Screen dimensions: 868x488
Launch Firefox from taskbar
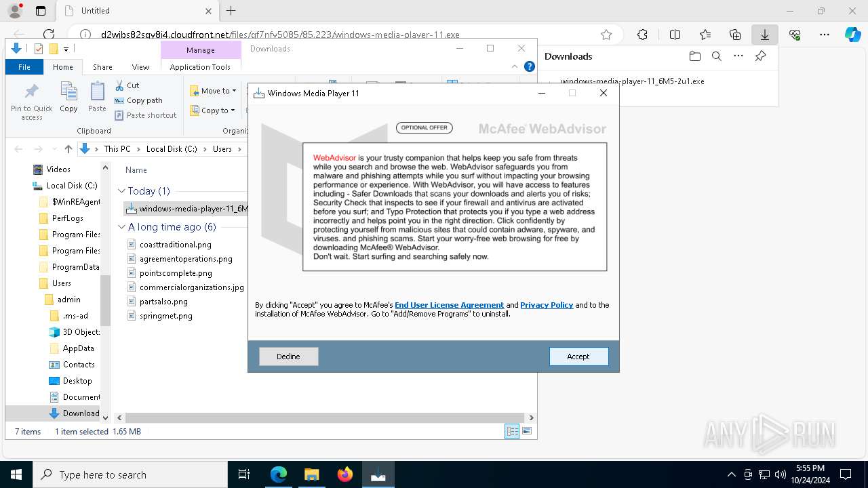tap(345, 474)
